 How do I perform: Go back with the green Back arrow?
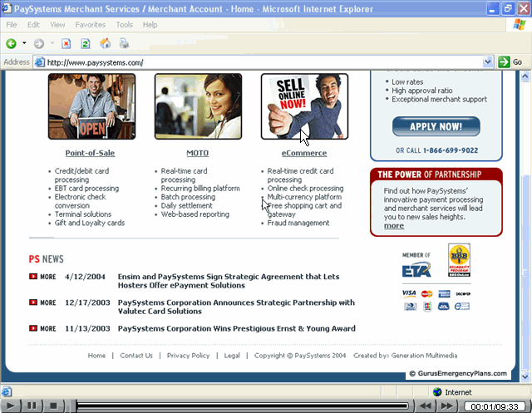click(11, 43)
